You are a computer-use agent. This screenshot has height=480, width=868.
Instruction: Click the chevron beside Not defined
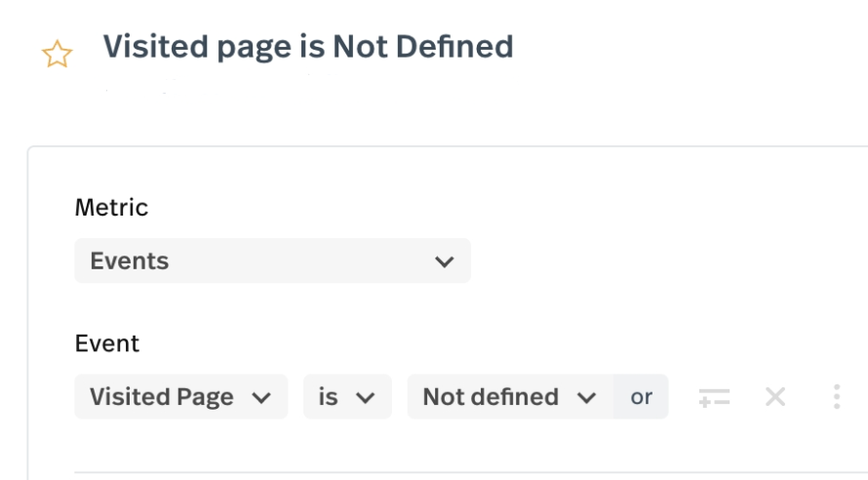(586, 398)
